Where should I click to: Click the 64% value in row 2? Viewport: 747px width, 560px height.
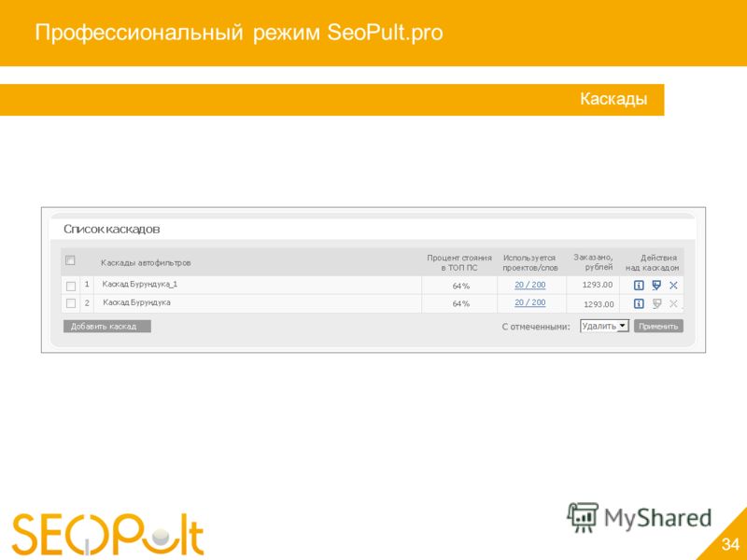pyautogui.click(x=460, y=303)
